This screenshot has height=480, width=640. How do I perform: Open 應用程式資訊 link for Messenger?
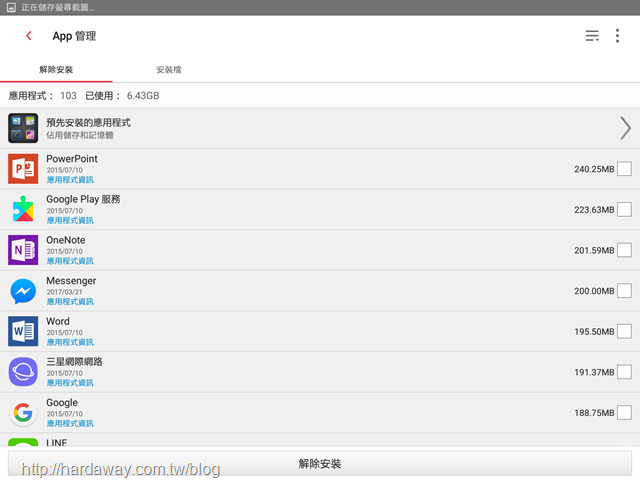[x=70, y=302]
